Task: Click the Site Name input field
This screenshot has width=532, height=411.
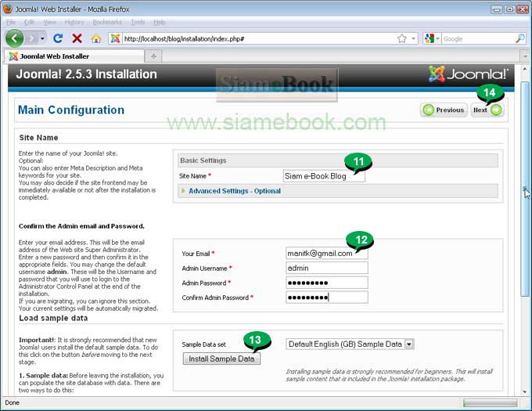Action: coord(324,176)
